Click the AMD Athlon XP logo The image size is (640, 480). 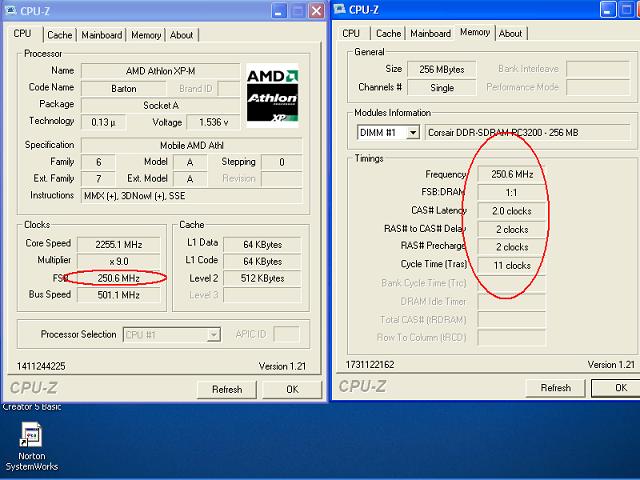(x=272, y=96)
